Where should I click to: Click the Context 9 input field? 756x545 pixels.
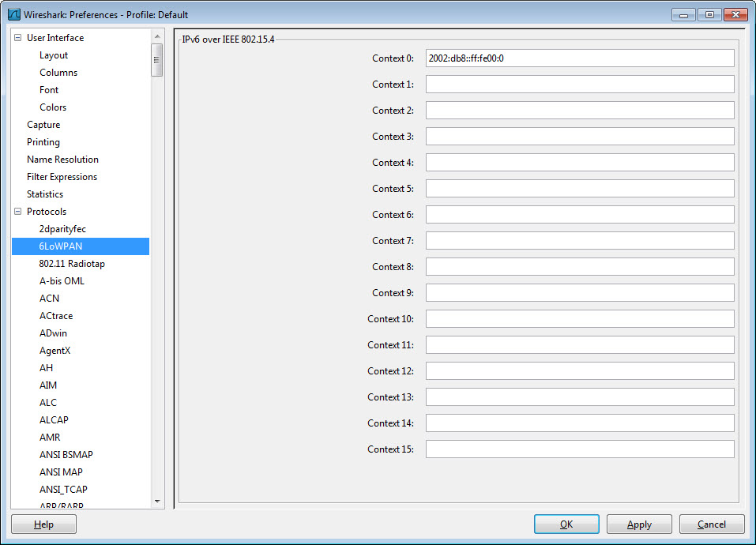[580, 292]
